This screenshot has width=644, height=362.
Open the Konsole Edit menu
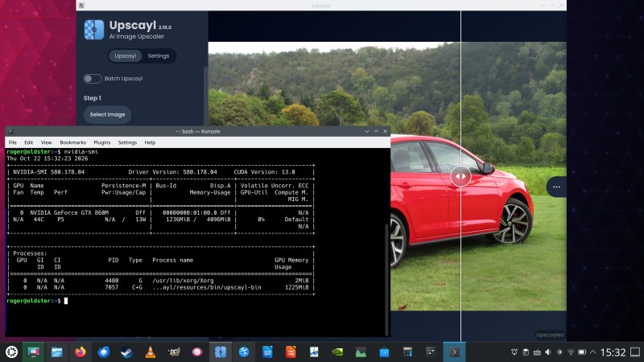[28, 142]
